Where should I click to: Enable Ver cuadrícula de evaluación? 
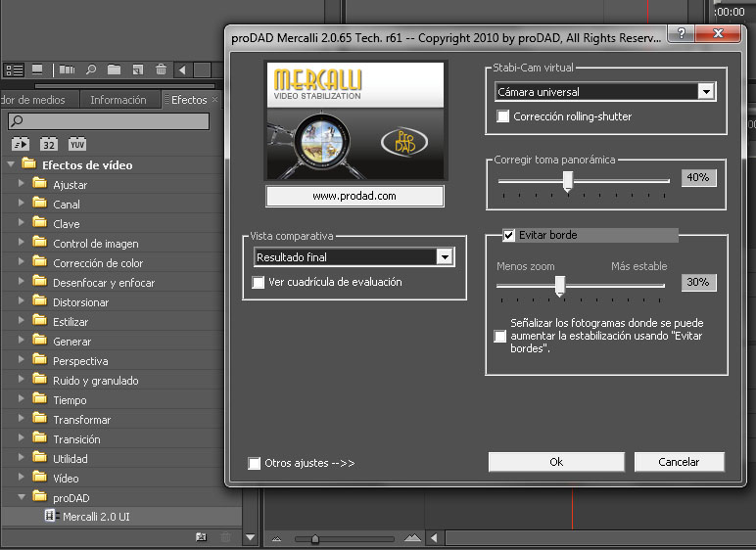pos(258,282)
